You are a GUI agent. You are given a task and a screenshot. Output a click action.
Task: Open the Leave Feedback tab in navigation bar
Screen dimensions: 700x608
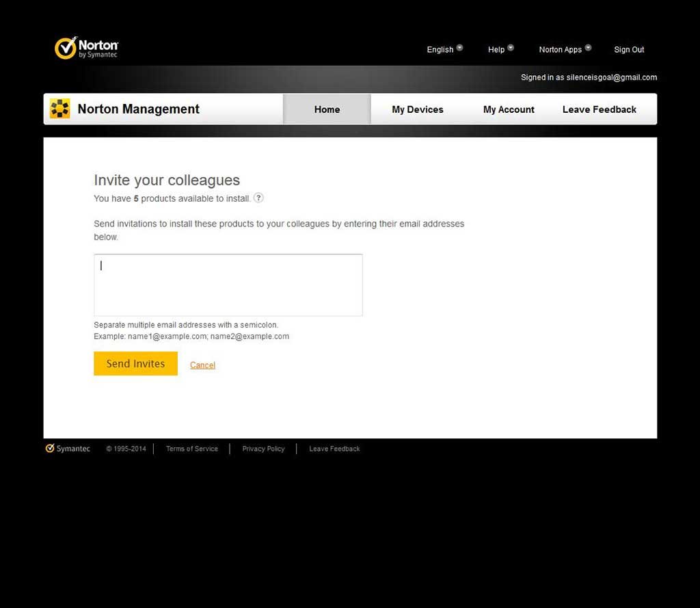(599, 109)
